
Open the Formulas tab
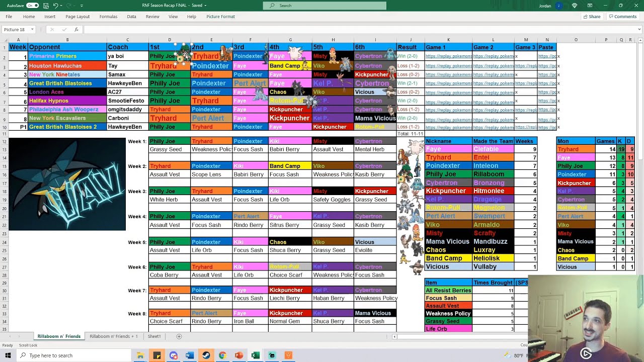(x=108, y=17)
